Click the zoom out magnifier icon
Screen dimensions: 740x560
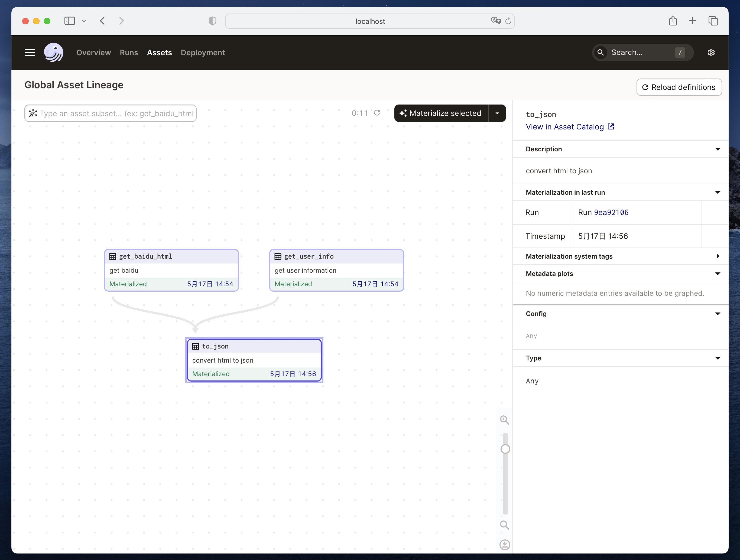(505, 525)
